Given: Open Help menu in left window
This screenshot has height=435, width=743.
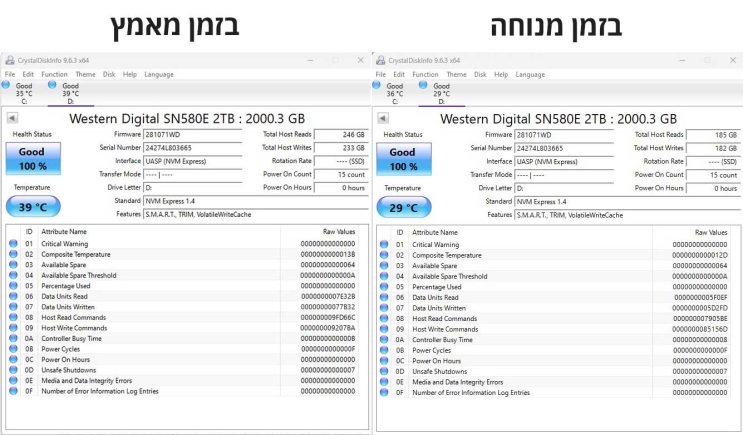Looking at the screenshot, I should pyautogui.click(x=129, y=74).
